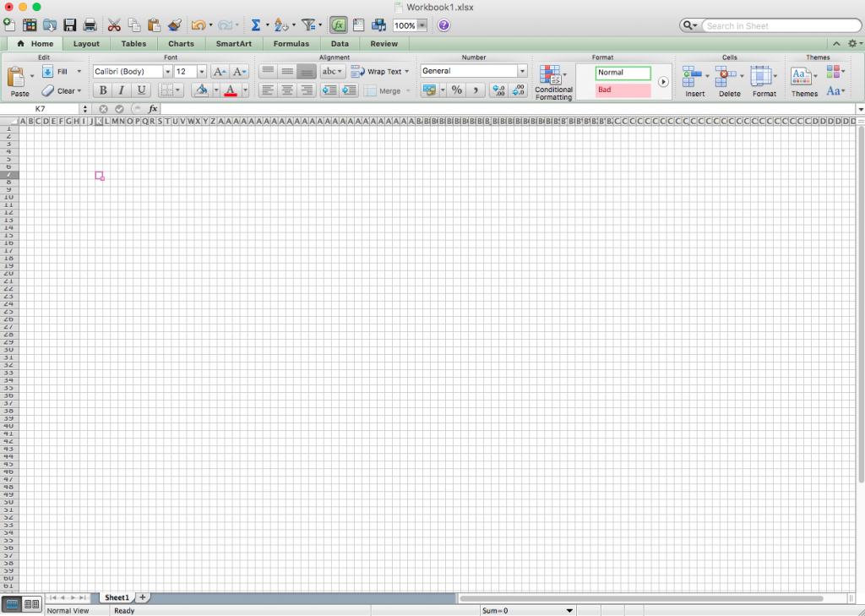Expand the Fill options dropdown
This screenshot has height=616, width=865.
pos(79,72)
